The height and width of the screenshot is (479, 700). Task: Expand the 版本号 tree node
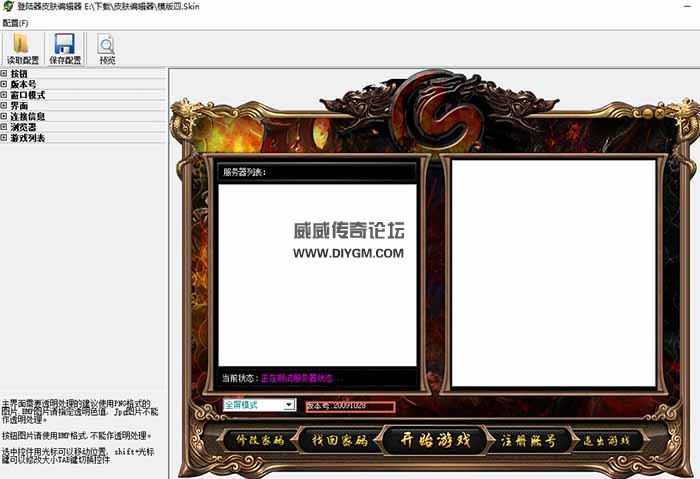(4, 84)
